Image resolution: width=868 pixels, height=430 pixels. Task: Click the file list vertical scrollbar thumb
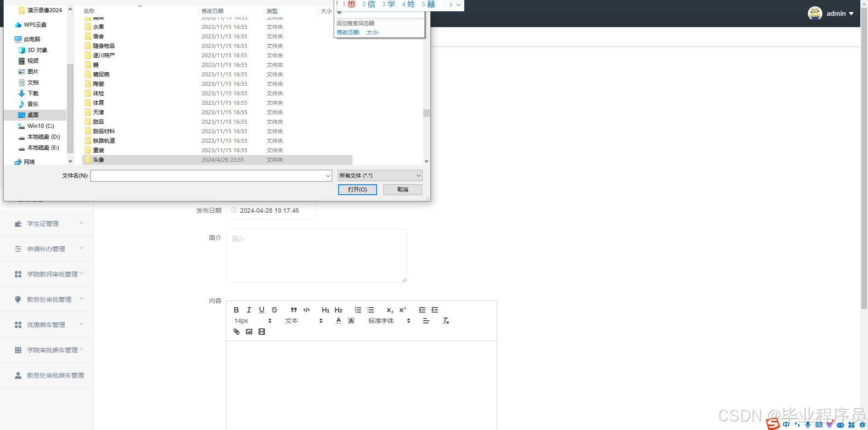[x=426, y=113]
